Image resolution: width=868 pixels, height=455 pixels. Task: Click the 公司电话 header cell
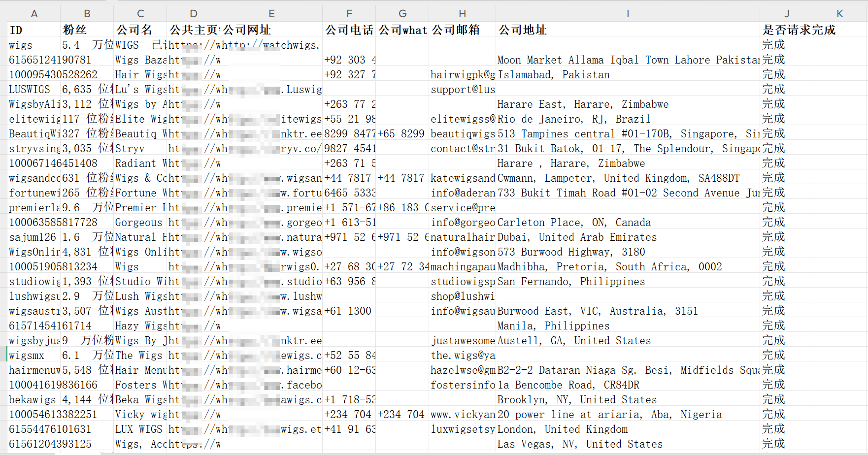click(349, 30)
